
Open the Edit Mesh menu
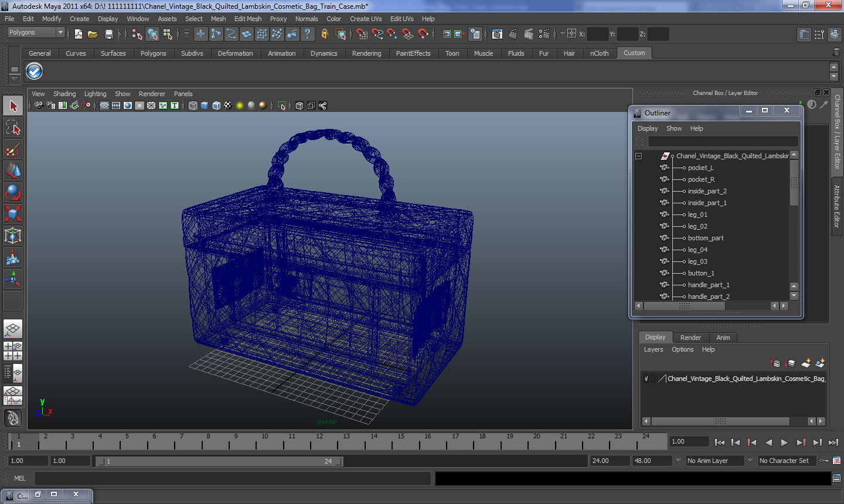pos(248,19)
